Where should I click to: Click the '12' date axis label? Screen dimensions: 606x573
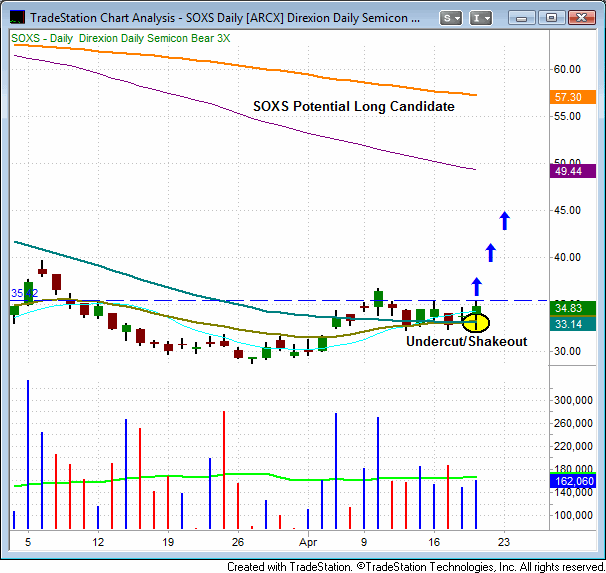[x=98, y=542]
